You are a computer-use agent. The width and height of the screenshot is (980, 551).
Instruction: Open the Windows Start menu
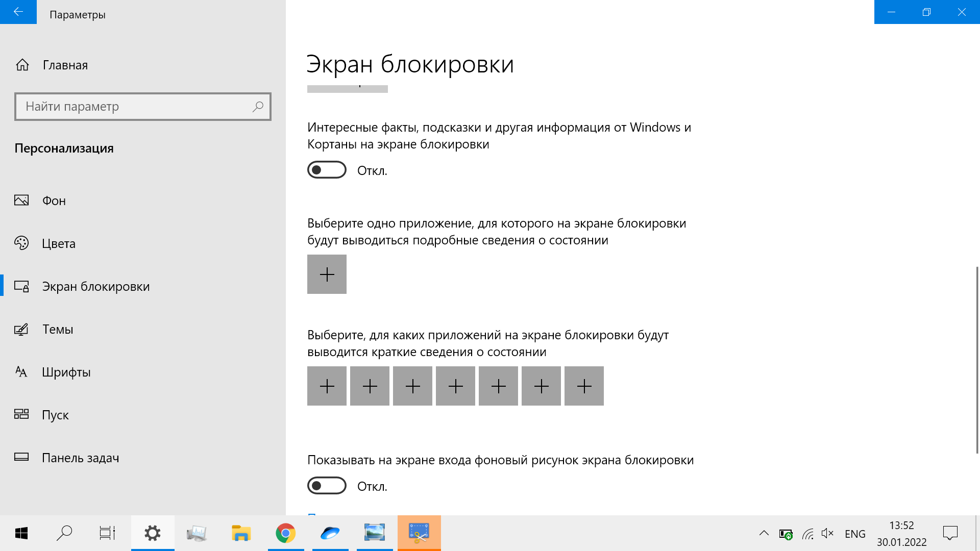pos(21,533)
